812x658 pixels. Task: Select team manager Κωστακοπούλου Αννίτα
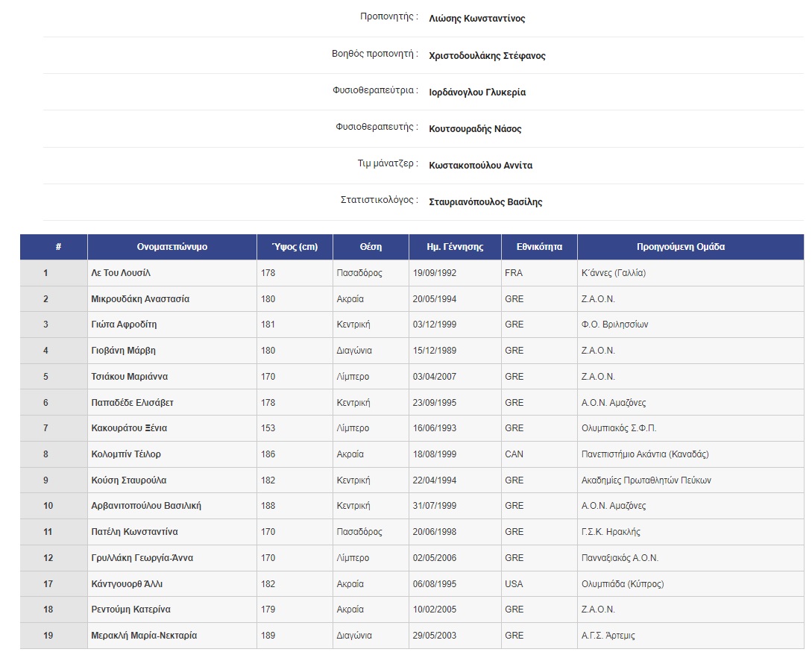(x=482, y=165)
